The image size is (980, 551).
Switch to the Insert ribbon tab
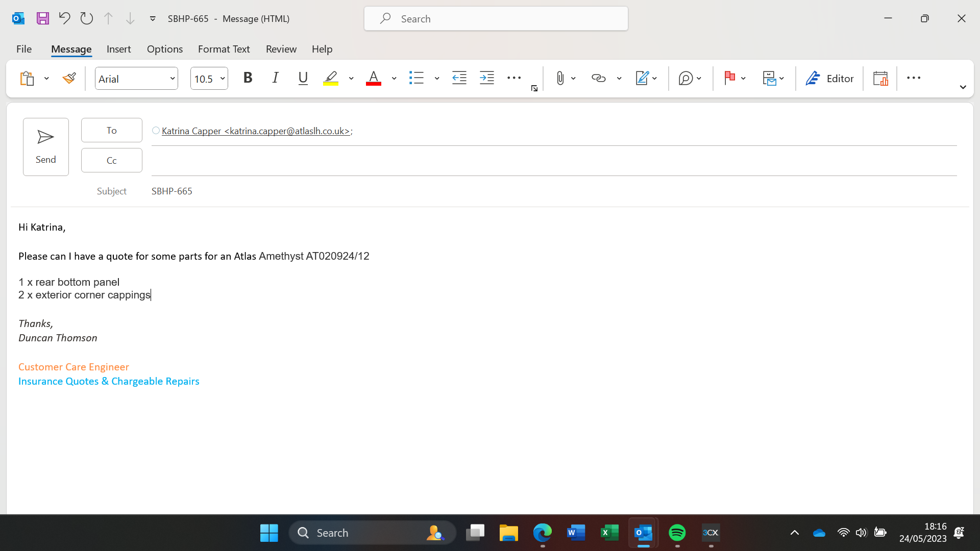click(118, 49)
